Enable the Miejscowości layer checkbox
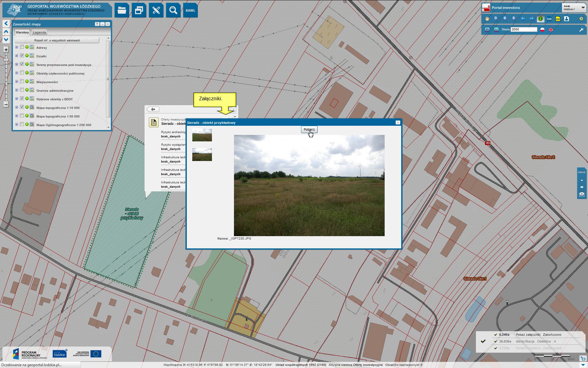Screen dimensions: 588x368 click(x=22, y=82)
